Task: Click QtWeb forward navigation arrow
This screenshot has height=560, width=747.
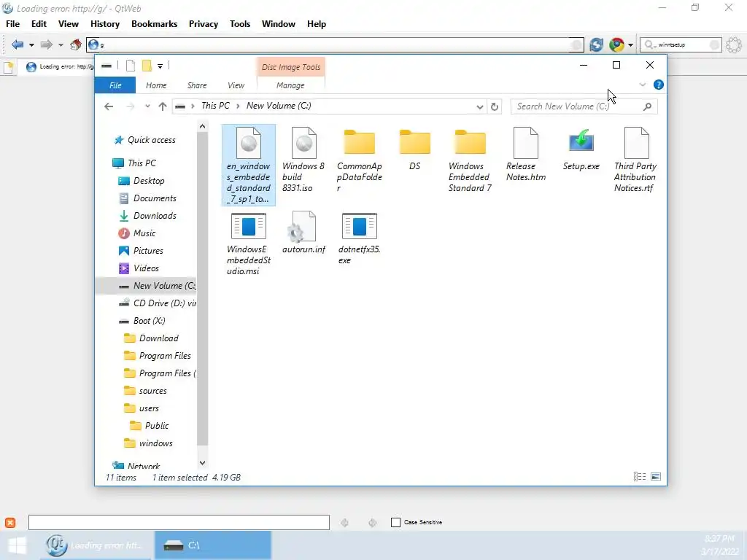Action: (46, 44)
